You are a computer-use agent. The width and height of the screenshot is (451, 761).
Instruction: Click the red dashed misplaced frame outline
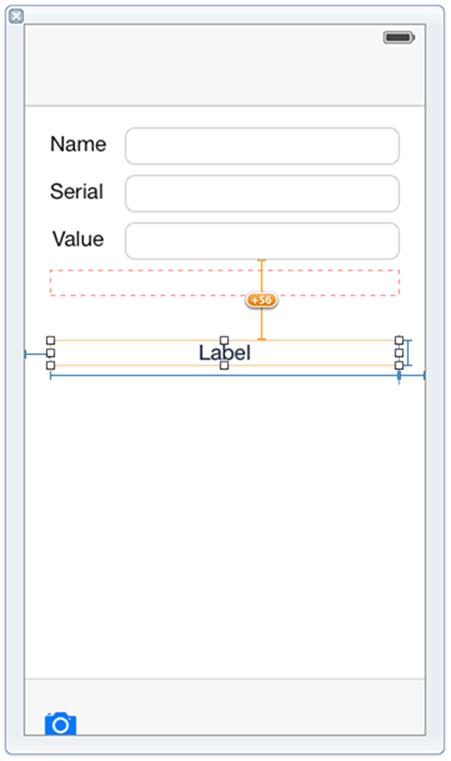(224, 282)
